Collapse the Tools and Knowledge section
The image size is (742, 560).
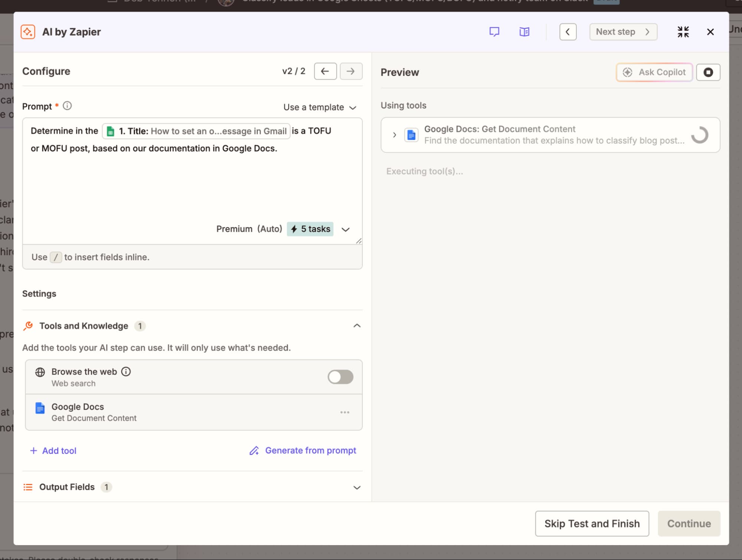click(x=356, y=326)
